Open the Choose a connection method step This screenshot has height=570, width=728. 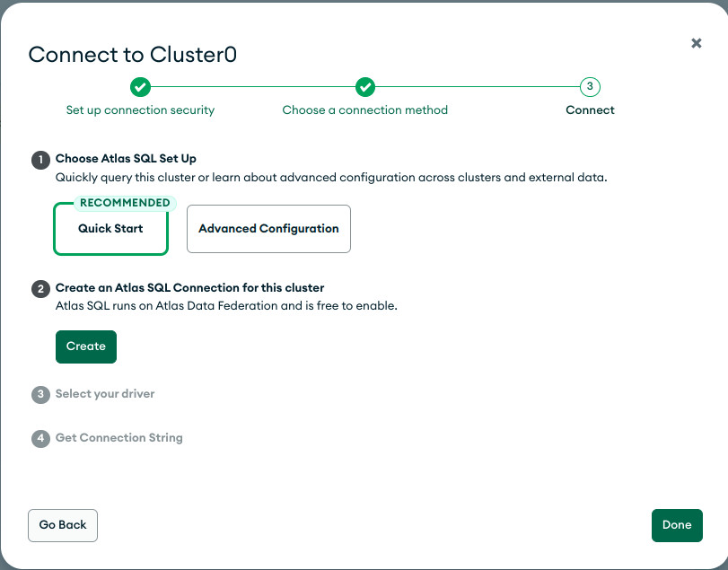pyautogui.click(x=365, y=110)
